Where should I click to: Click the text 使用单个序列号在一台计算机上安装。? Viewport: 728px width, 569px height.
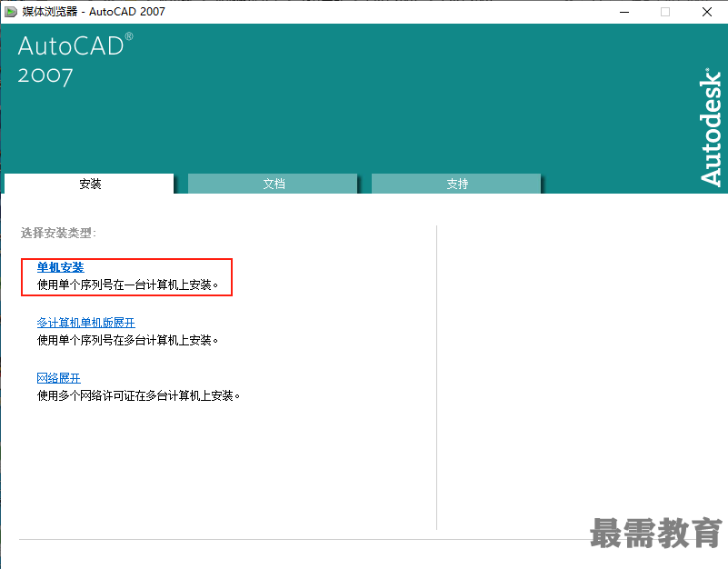pos(127,284)
